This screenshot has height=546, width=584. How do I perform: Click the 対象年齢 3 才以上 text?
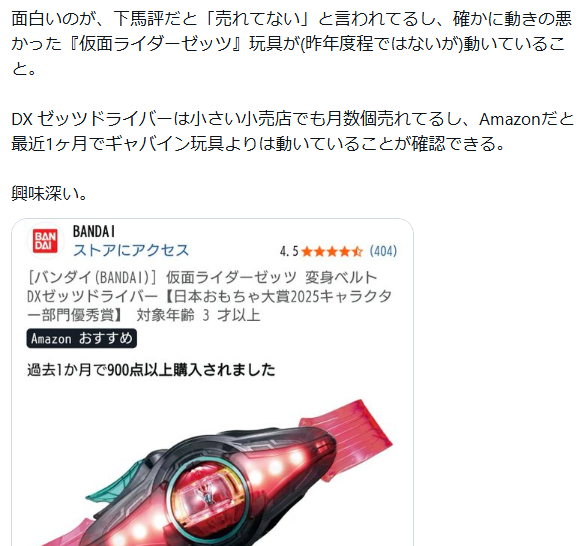(x=198, y=315)
